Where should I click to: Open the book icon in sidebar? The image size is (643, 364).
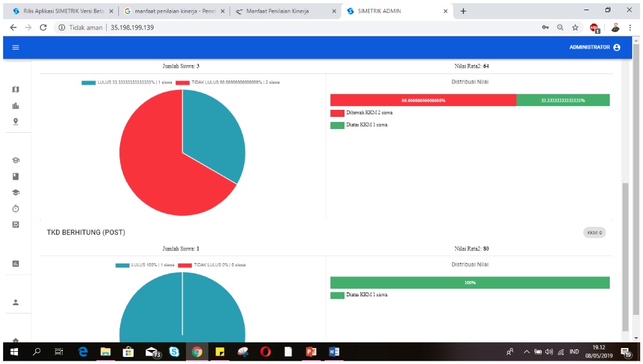coord(15,176)
